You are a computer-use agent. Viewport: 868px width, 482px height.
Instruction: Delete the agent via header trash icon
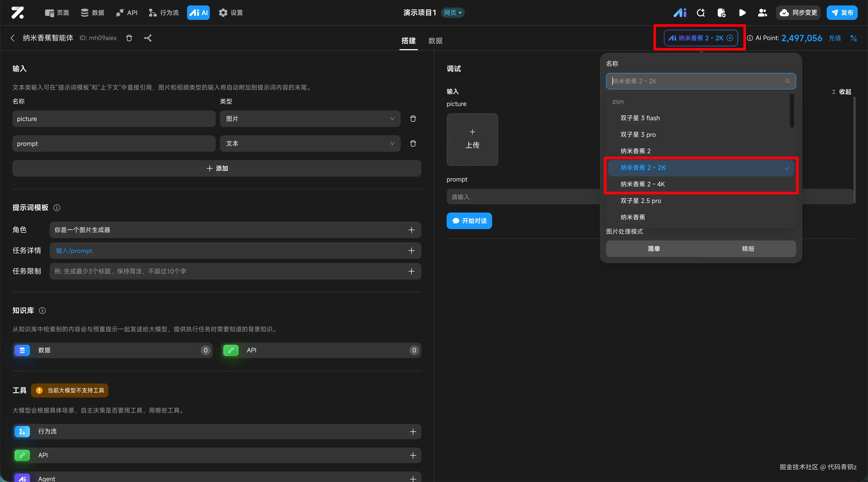coord(129,38)
